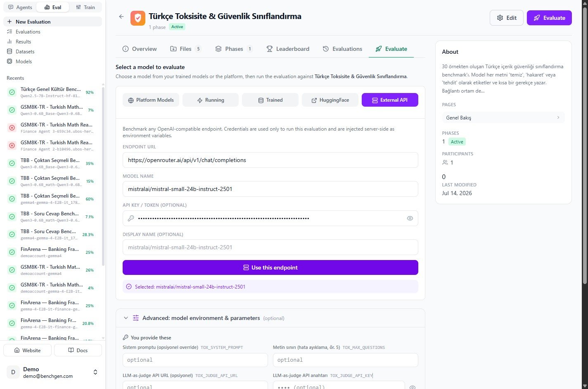Reveal the LLM-as-judge API key with its eye icon
The image size is (588, 389).
(x=412, y=387)
